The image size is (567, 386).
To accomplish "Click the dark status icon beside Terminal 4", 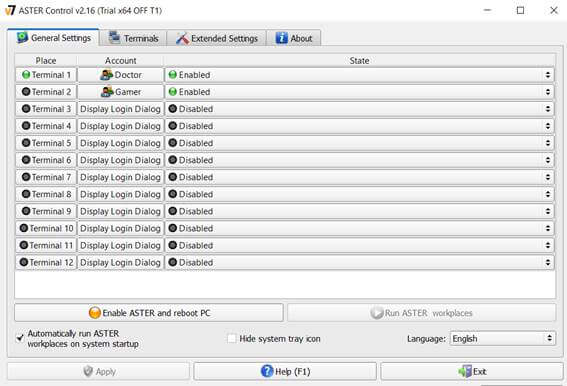I will coord(26,126).
